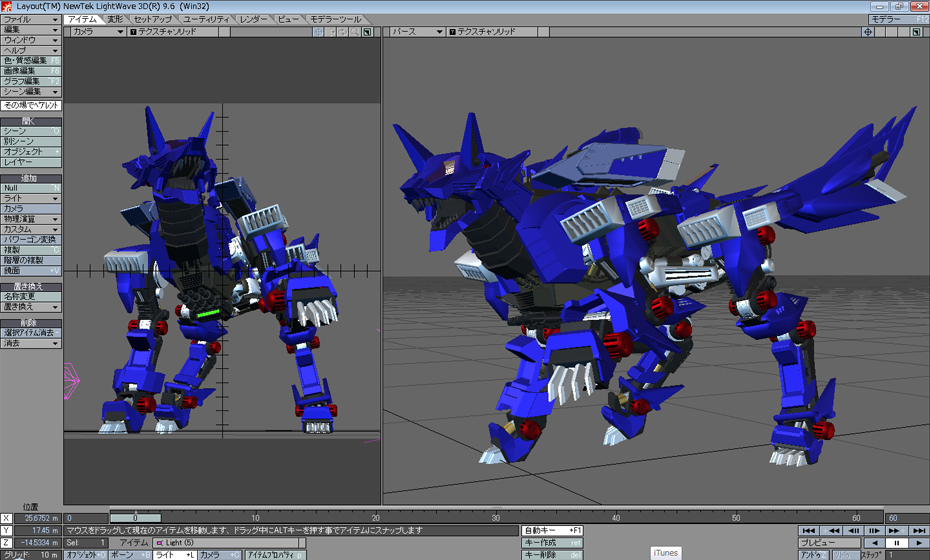Click the timeline frame slider handle at 0

click(x=135, y=518)
